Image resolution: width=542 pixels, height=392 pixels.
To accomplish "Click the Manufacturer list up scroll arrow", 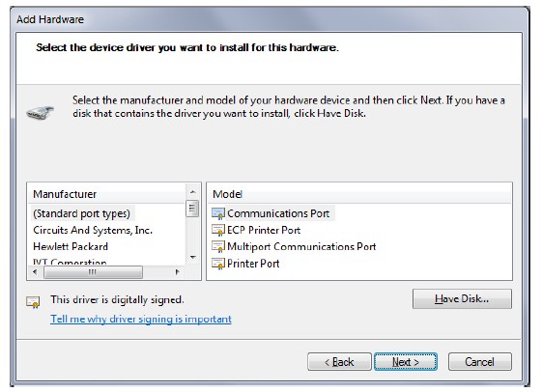I will 193,192.
